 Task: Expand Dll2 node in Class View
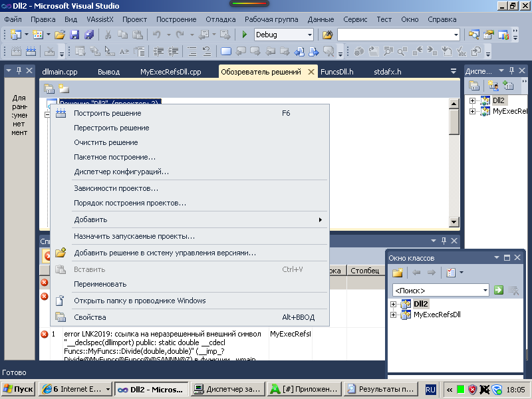click(x=394, y=304)
